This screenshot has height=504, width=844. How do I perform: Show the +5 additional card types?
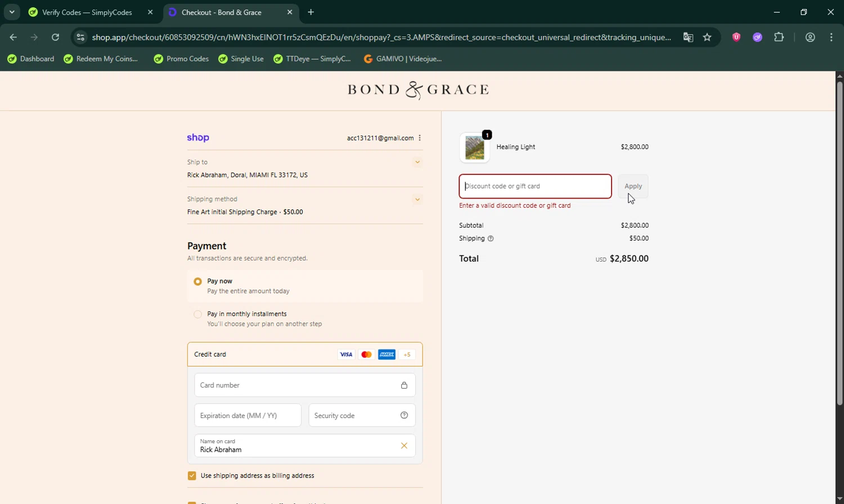[407, 354]
